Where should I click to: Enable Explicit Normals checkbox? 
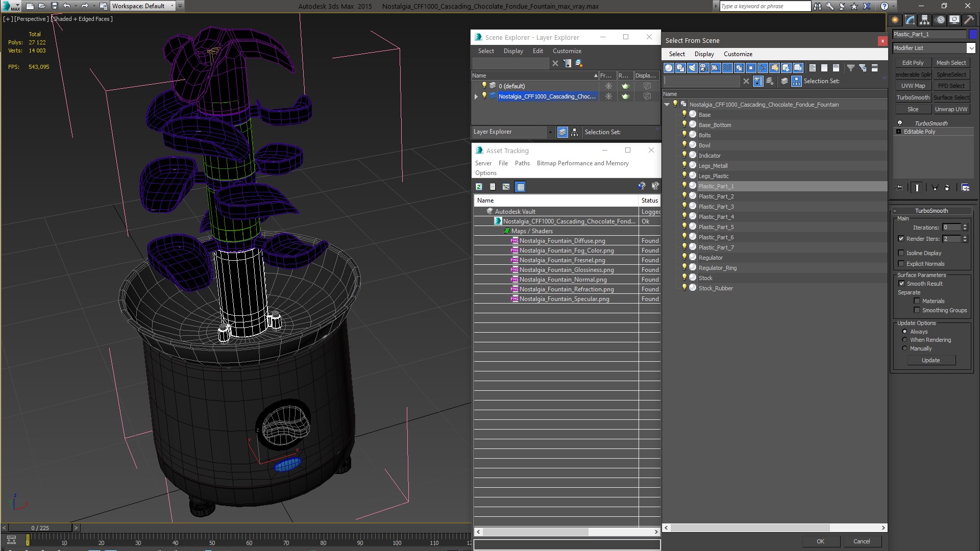(x=901, y=264)
